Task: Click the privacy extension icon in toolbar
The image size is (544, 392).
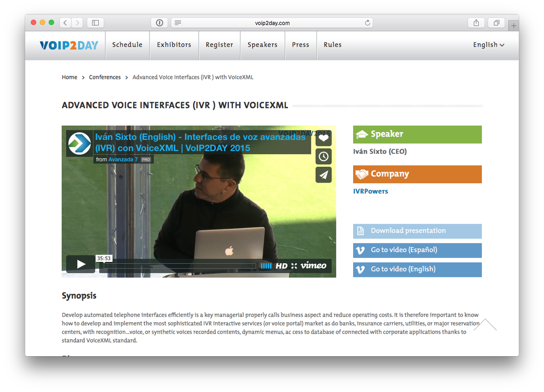Action: (160, 23)
